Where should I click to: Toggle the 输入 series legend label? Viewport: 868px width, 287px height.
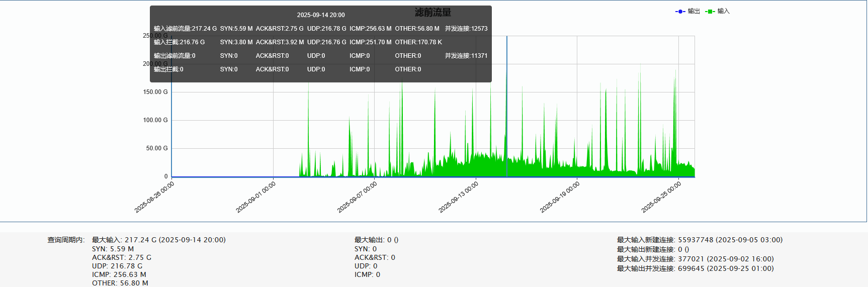(x=724, y=11)
